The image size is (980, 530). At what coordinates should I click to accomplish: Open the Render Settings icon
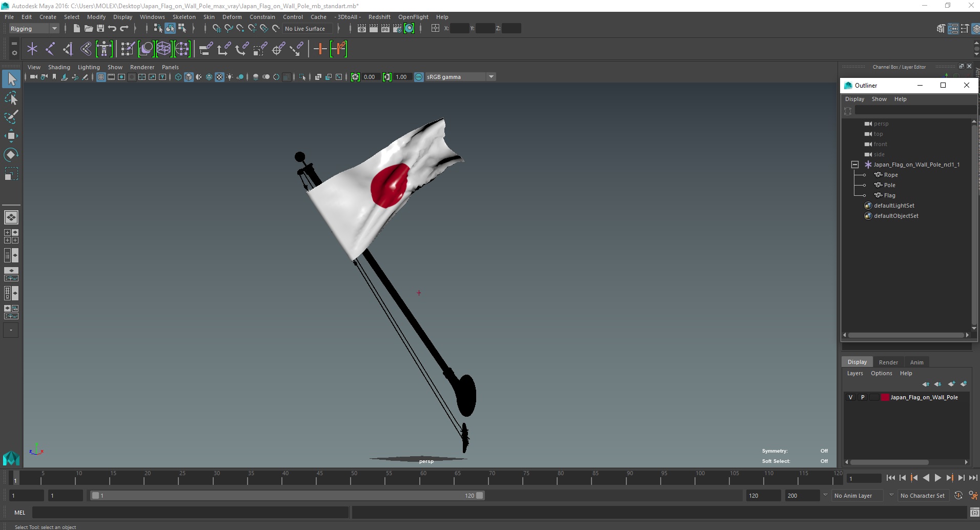397,29
